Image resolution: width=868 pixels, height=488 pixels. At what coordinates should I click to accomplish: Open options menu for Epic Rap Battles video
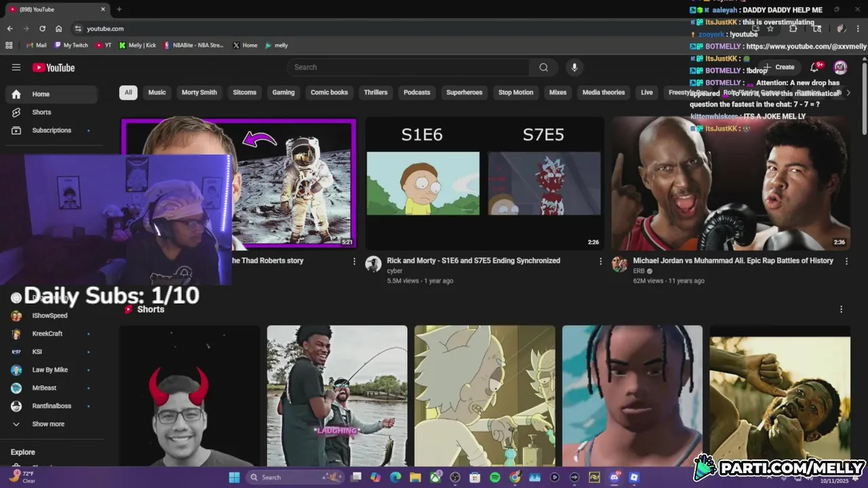tap(846, 261)
